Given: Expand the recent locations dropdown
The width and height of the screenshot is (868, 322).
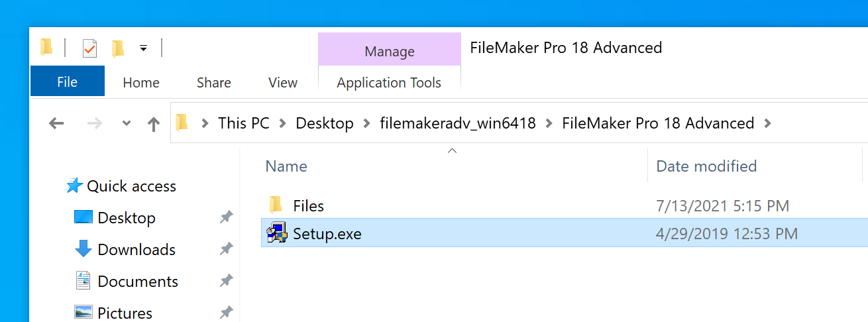Looking at the screenshot, I should click(x=127, y=124).
